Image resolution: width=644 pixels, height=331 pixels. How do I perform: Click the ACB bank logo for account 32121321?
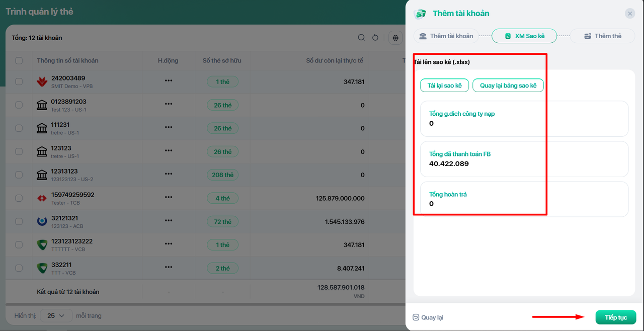(42, 221)
